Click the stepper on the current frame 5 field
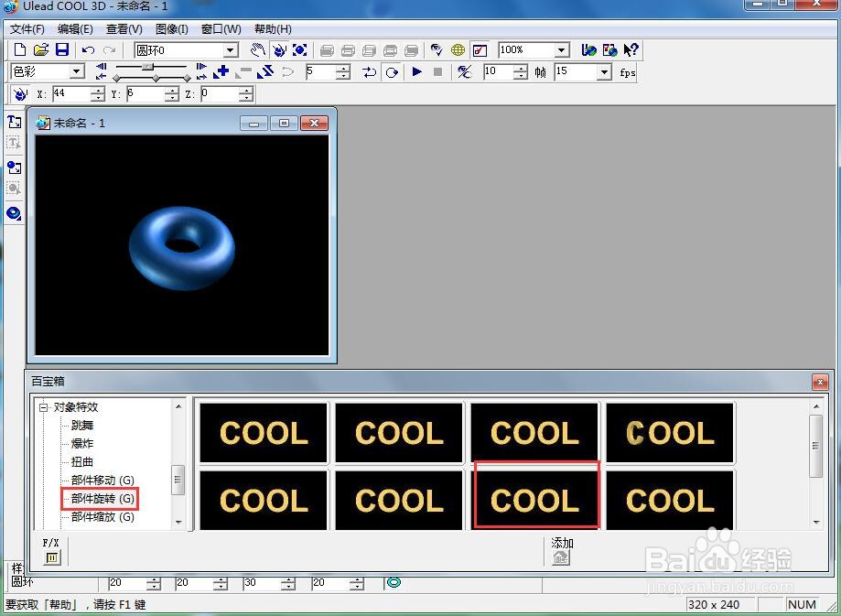The height and width of the screenshot is (616, 841). click(x=343, y=72)
